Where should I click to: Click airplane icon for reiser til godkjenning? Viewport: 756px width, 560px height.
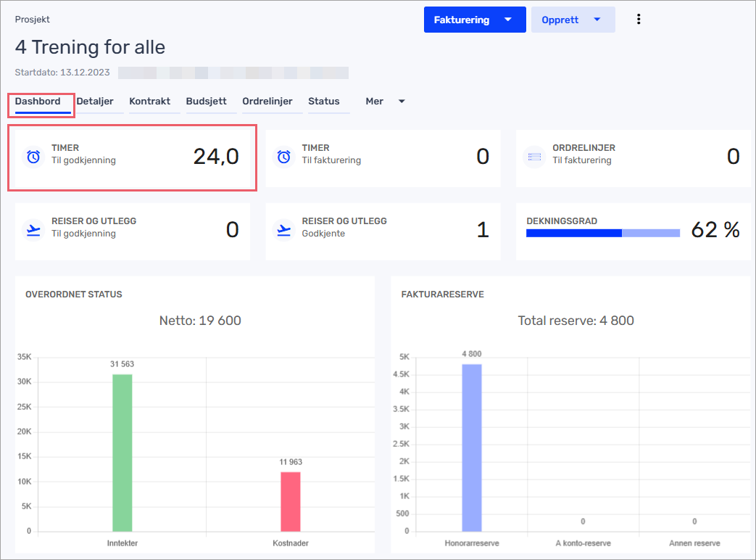[x=33, y=230]
